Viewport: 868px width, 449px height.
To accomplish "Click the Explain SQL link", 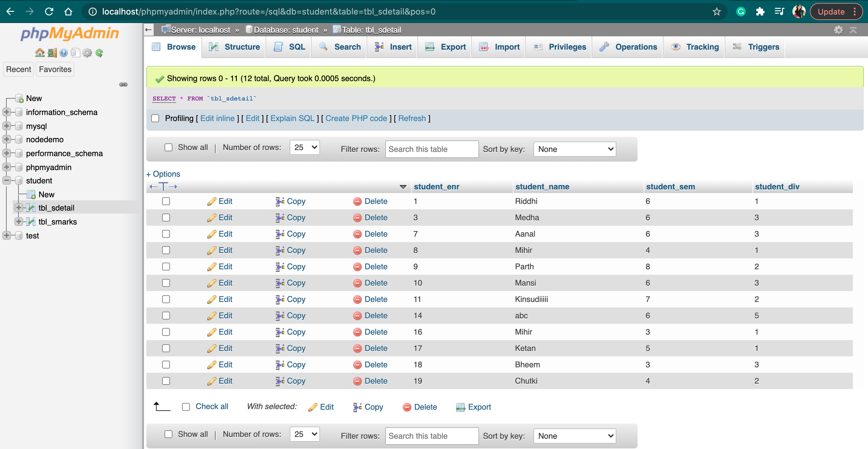I will pyautogui.click(x=292, y=119).
